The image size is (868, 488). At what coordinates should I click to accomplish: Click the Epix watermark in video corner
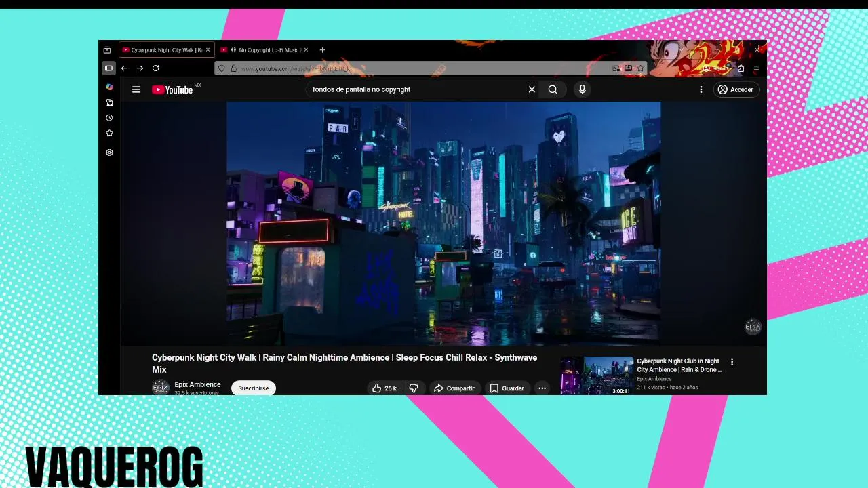pos(753,327)
